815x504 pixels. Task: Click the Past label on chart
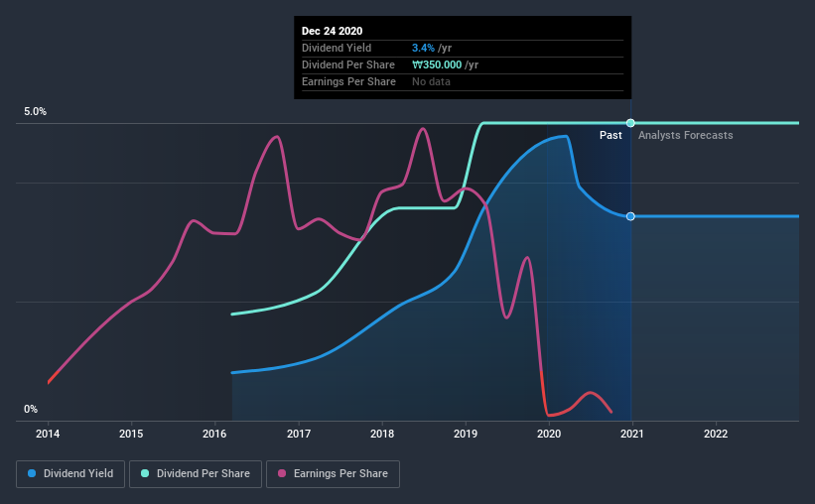tap(611, 135)
